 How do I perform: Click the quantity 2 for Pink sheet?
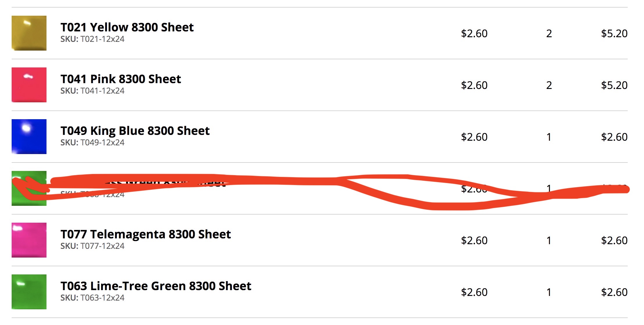click(549, 85)
